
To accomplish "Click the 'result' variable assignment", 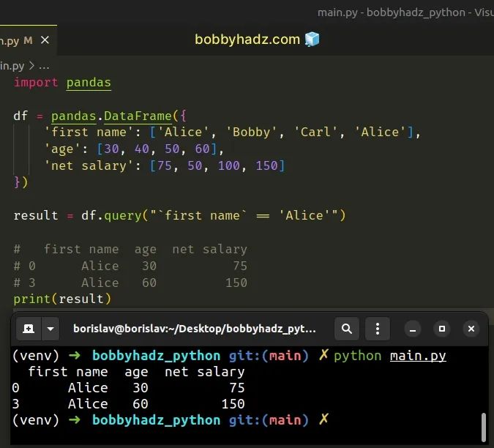I will click(36, 216).
